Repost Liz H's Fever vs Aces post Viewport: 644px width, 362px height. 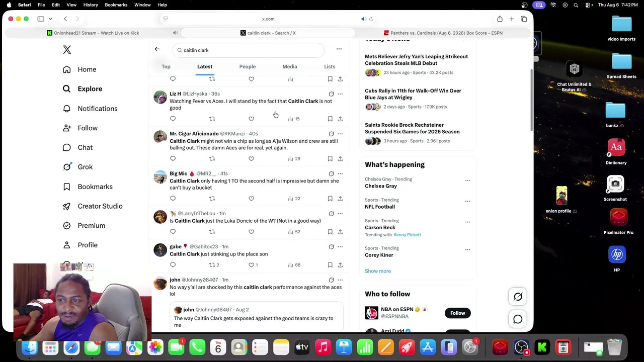[x=212, y=119]
